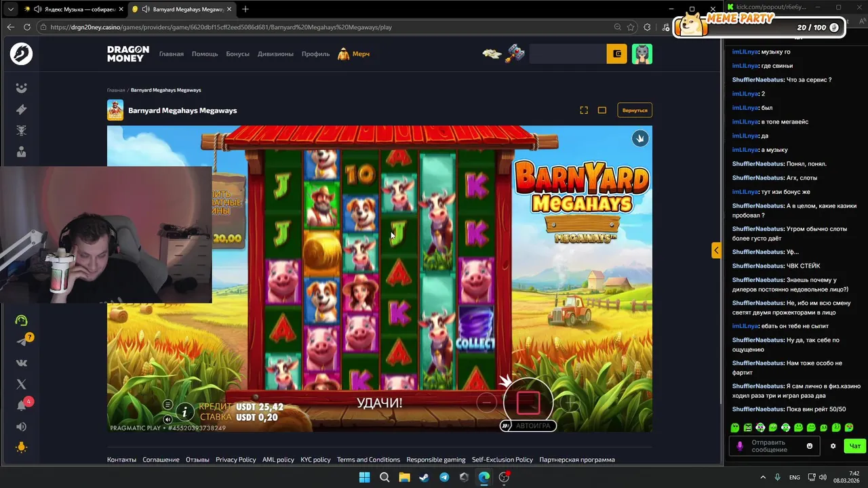Click the purple microphone icon in chat
Viewport: 868px width, 488px height.
click(x=740, y=446)
